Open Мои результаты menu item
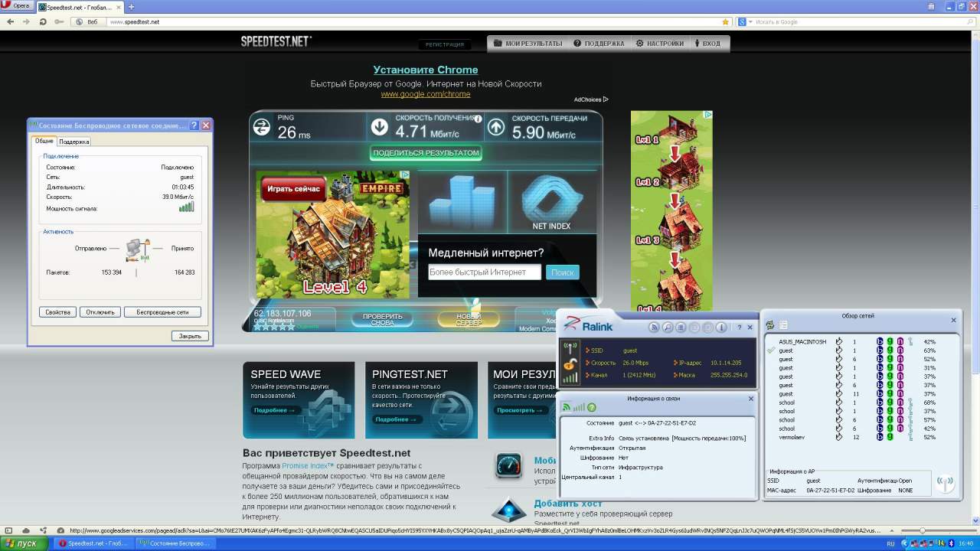Screen dimensions: 980x551 528,44
